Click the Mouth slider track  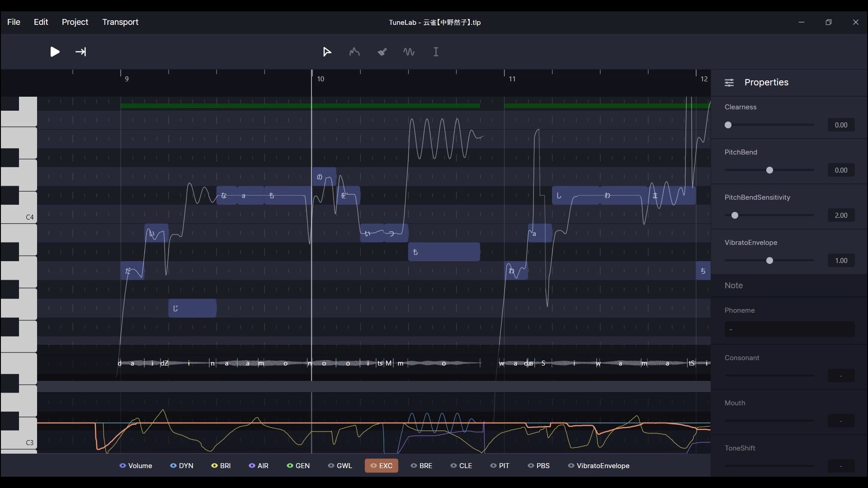pyautogui.click(x=769, y=421)
